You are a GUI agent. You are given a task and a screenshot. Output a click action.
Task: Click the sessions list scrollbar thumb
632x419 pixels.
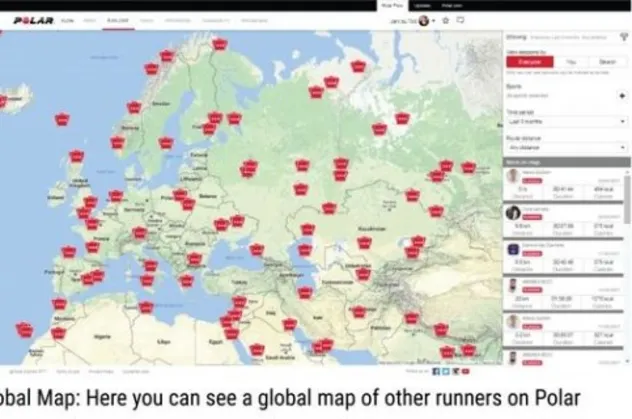coord(627,199)
